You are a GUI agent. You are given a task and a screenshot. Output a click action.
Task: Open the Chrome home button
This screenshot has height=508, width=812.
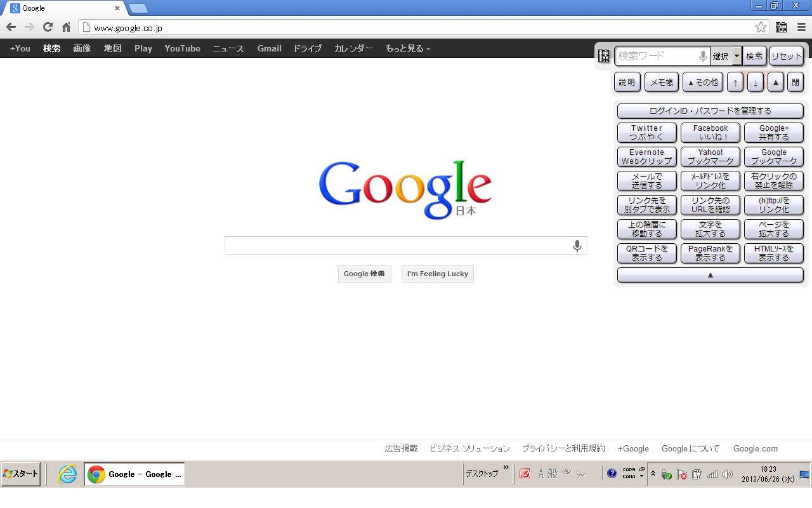click(66, 27)
